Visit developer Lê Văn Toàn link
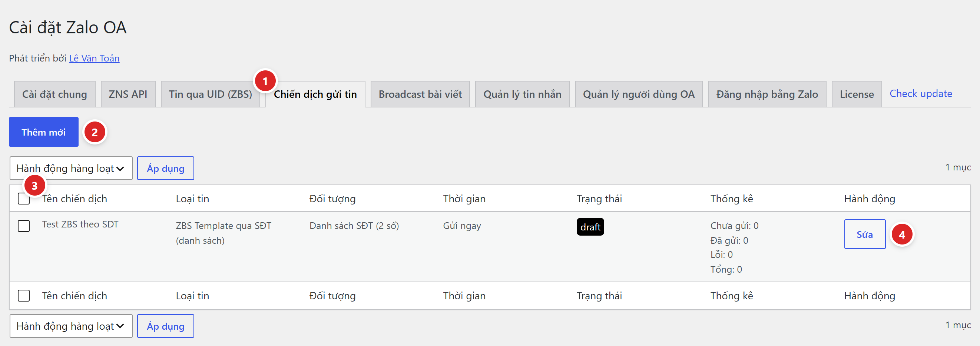 pyautogui.click(x=94, y=58)
